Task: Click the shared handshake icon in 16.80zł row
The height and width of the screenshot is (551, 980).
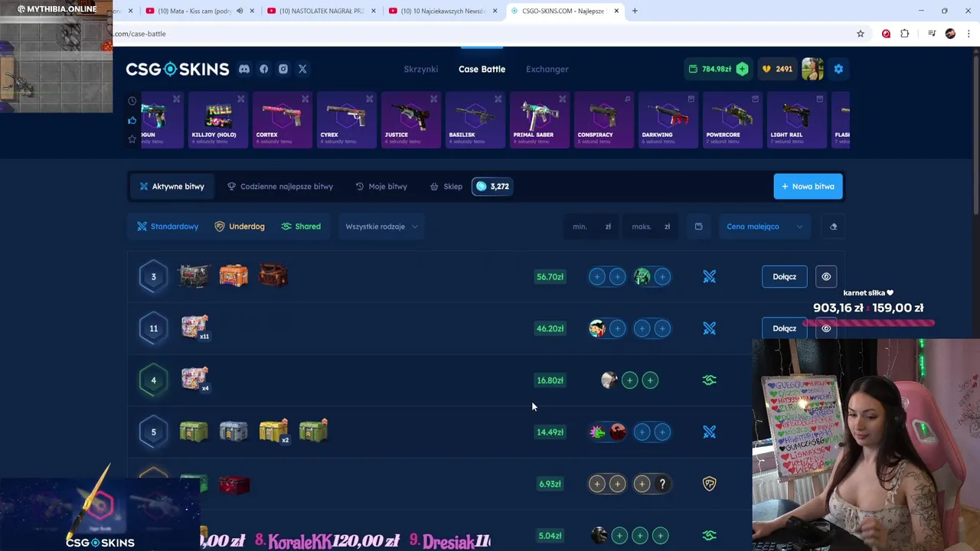Action: click(x=710, y=380)
